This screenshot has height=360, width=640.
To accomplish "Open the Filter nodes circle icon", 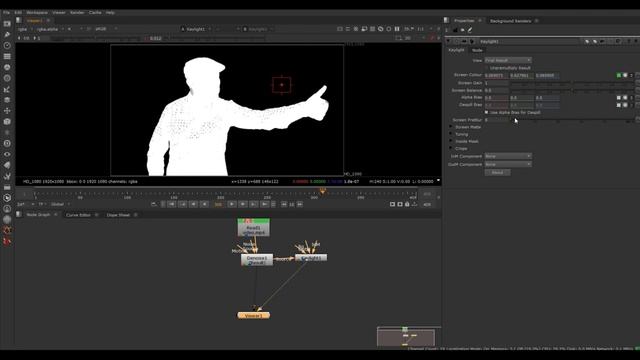I will point(7,78).
